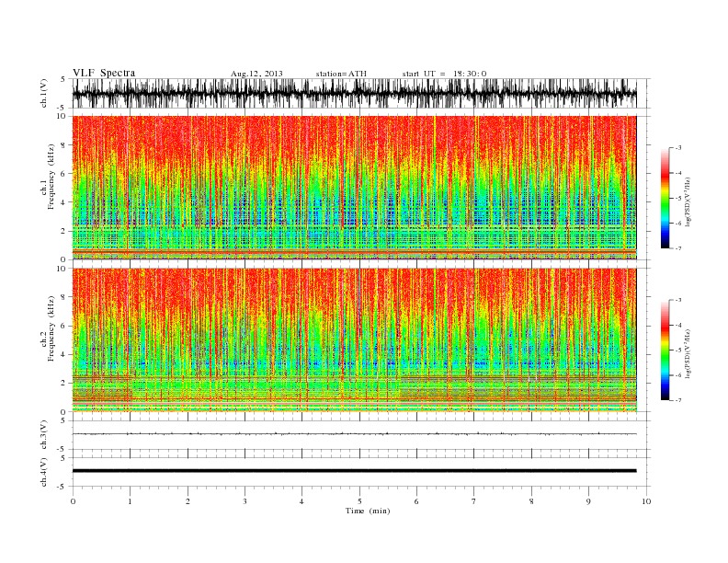
Task: Click the ch.2 "Frequency (kHz)" axis label
Action: (51, 328)
